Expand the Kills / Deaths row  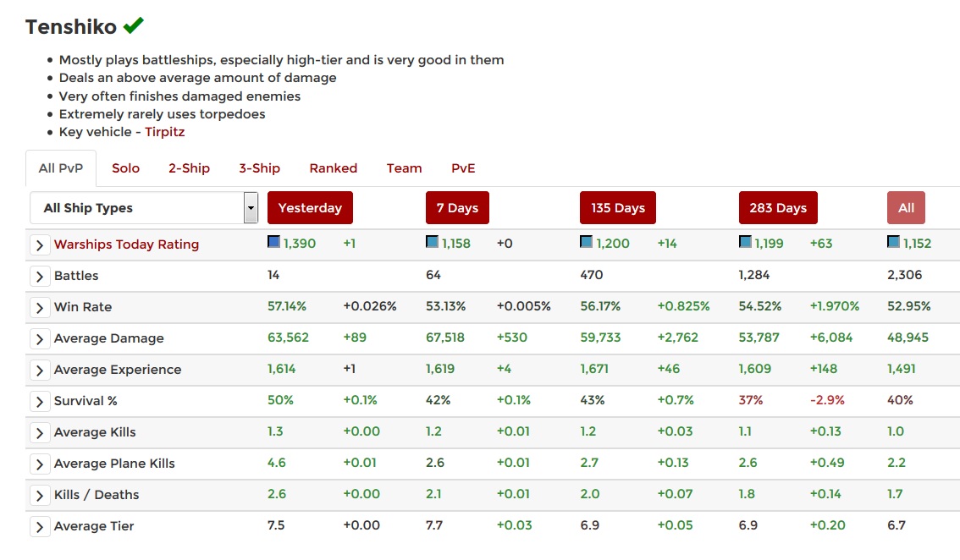[x=40, y=495]
